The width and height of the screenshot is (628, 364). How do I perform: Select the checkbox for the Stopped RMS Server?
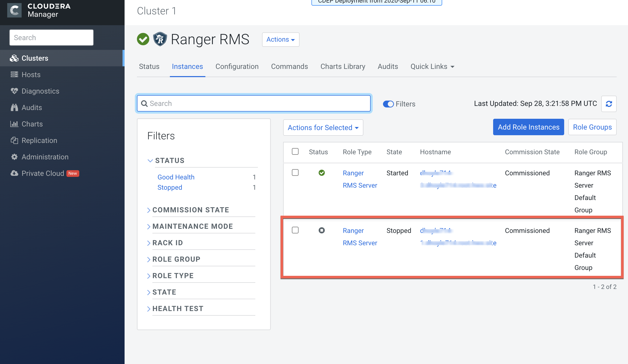coord(295,230)
